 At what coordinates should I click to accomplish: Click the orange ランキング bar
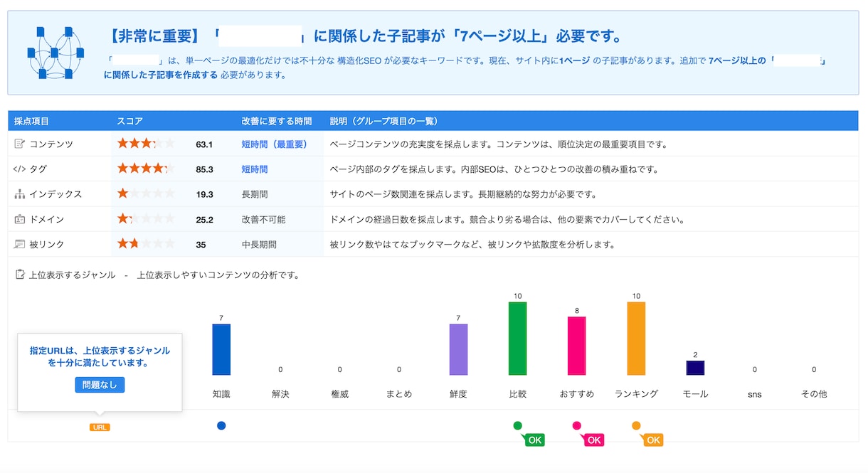coord(636,339)
